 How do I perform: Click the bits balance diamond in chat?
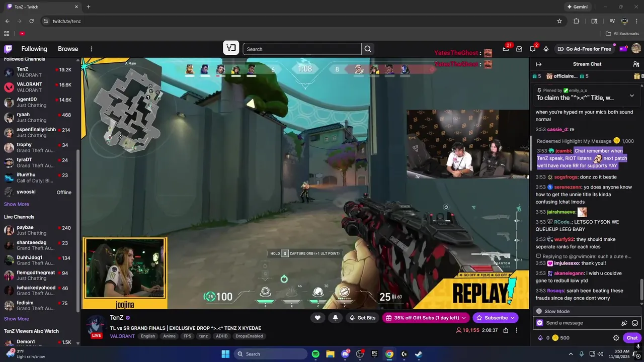[x=540, y=338]
